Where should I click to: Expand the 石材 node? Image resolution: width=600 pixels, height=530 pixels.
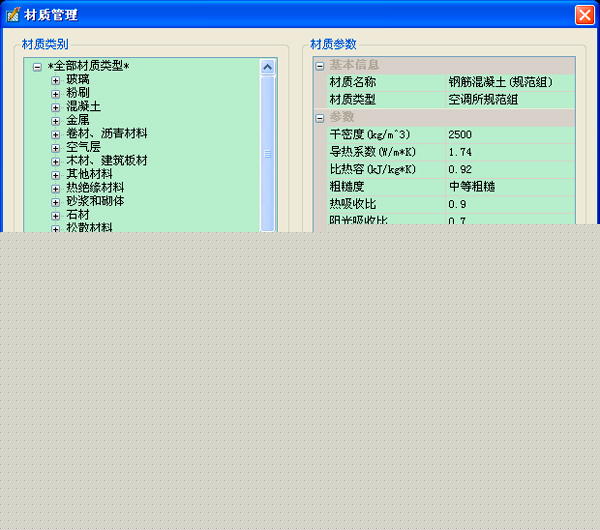tap(55, 216)
